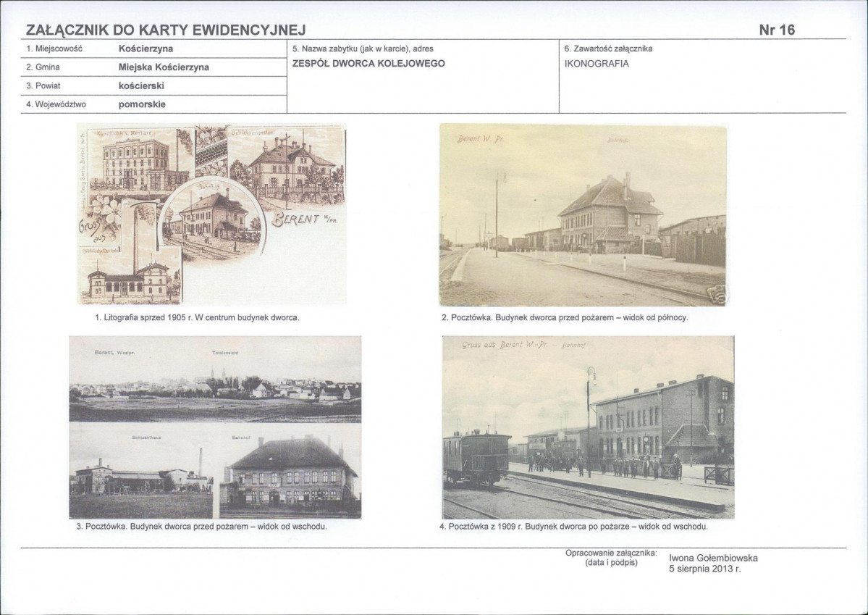Click caption 2 'widok od północy'
Viewport: 868px width, 615px height.
(565, 317)
